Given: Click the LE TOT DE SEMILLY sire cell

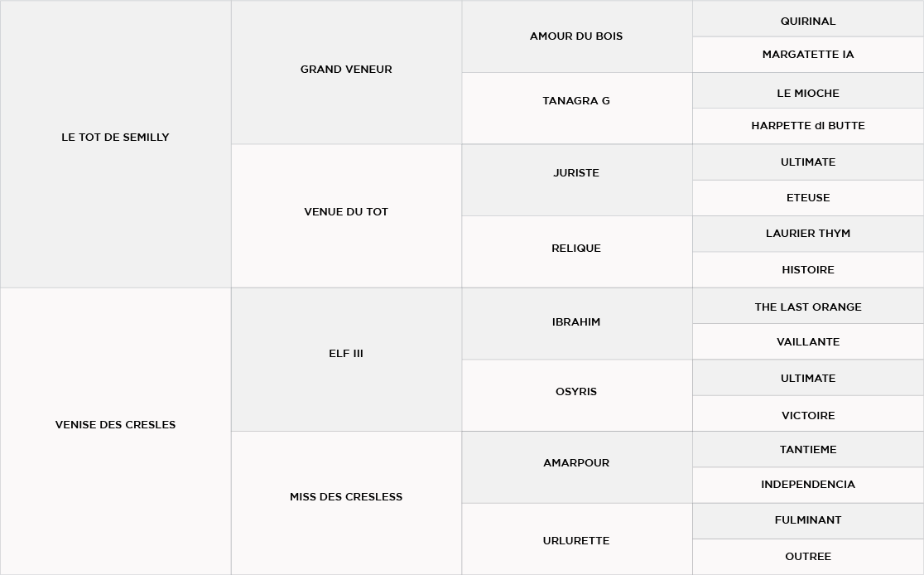Looking at the screenshot, I should click(x=115, y=138).
